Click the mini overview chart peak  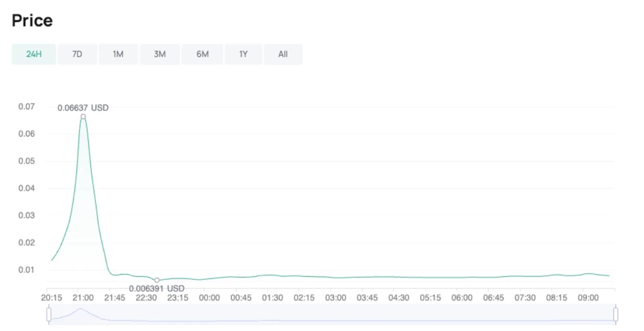(x=80, y=309)
